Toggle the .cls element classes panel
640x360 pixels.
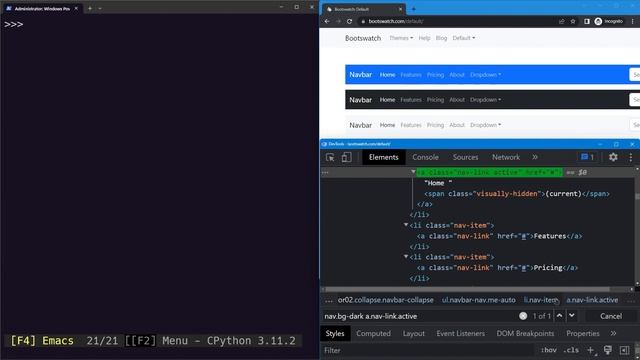point(571,350)
